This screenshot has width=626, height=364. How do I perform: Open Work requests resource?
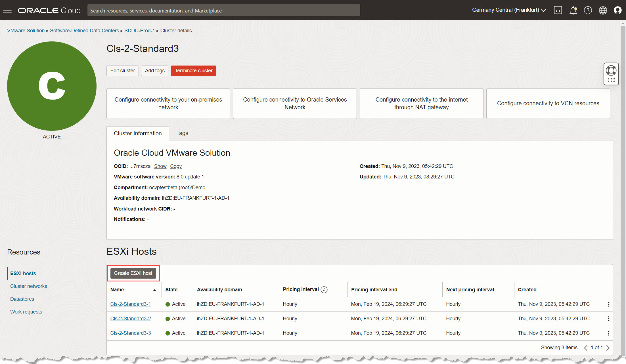pos(26,312)
